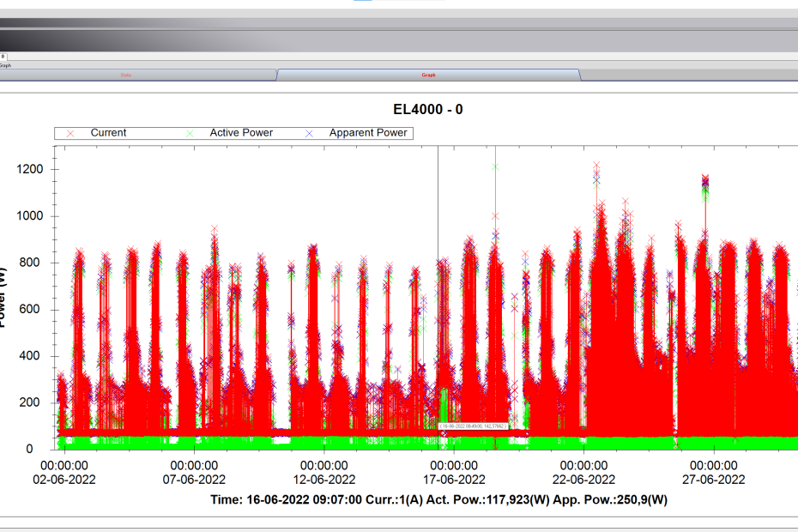Click the 12-06-2022 x-axis date label
The image size is (798, 532).
tap(323, 480)
